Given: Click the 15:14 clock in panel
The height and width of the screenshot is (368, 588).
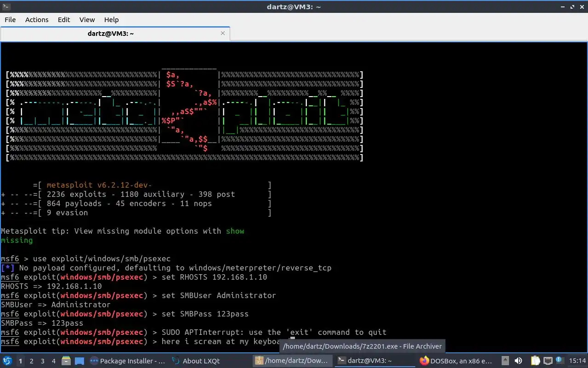Looking at the screenshot, I should (577, 361).
